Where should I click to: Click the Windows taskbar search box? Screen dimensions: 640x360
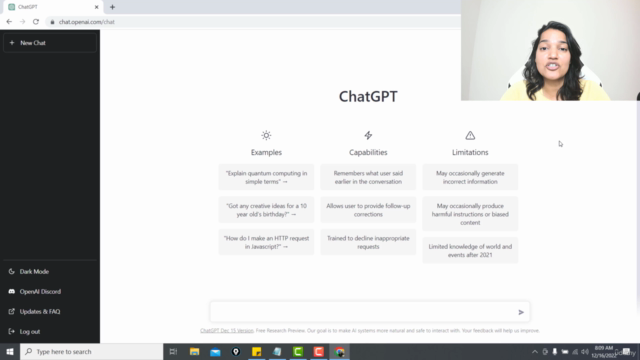click(91, 351)
